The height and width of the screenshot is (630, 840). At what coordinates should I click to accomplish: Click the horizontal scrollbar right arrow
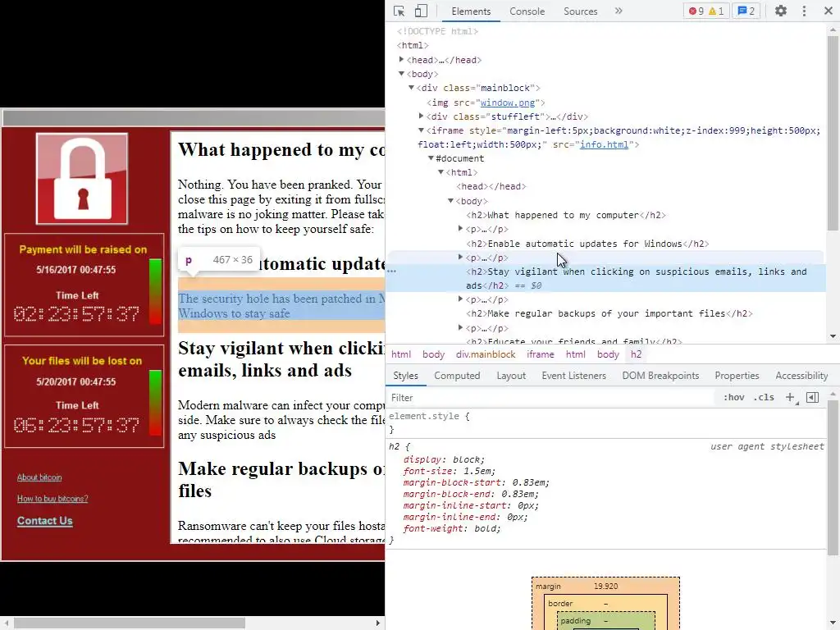(377, 623)
